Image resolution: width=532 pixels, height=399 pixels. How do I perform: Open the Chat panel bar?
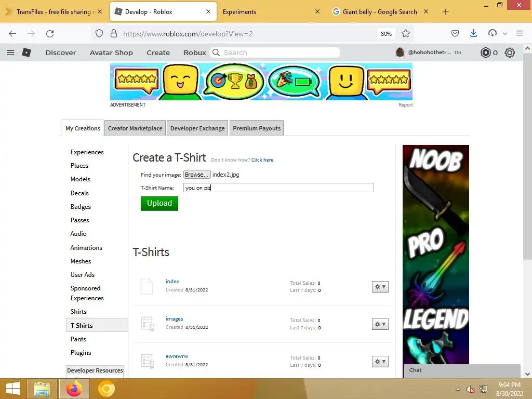[x=462, y=370]
